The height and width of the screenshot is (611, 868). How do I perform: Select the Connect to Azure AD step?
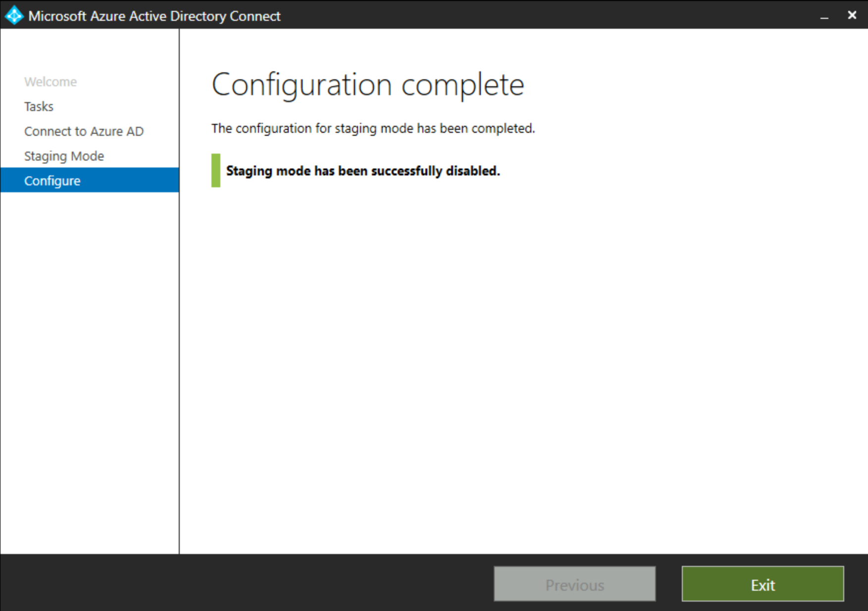coord(84,131)
